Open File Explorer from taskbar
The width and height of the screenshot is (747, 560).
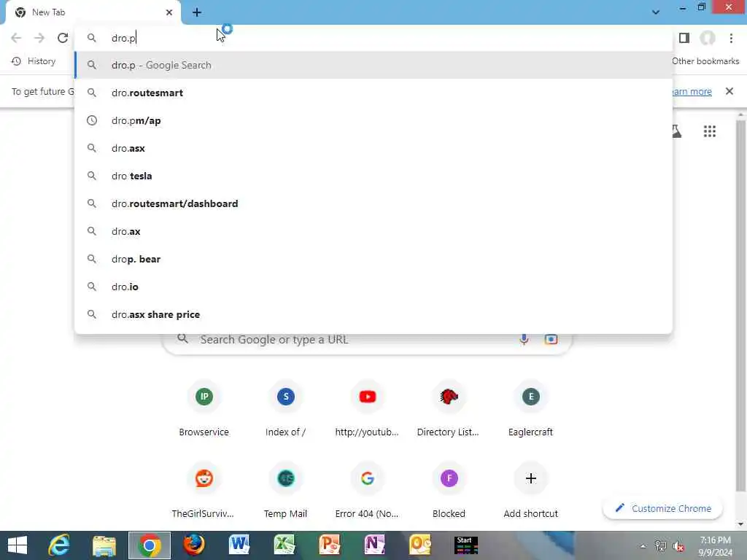tap(104, 545)
